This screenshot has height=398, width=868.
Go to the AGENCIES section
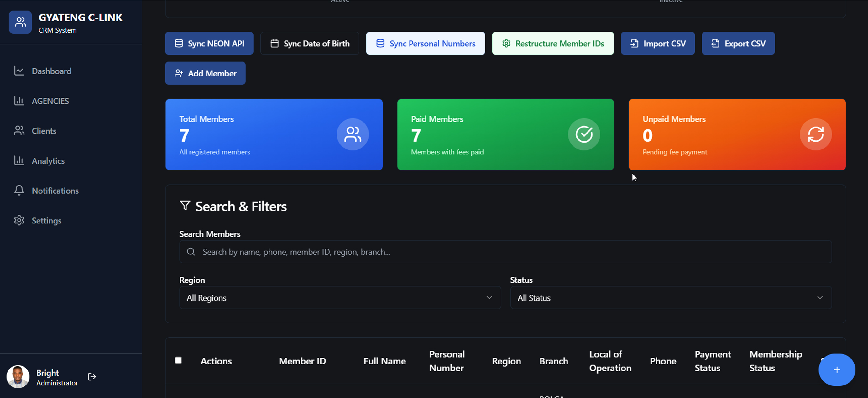[x=50, y=101]
